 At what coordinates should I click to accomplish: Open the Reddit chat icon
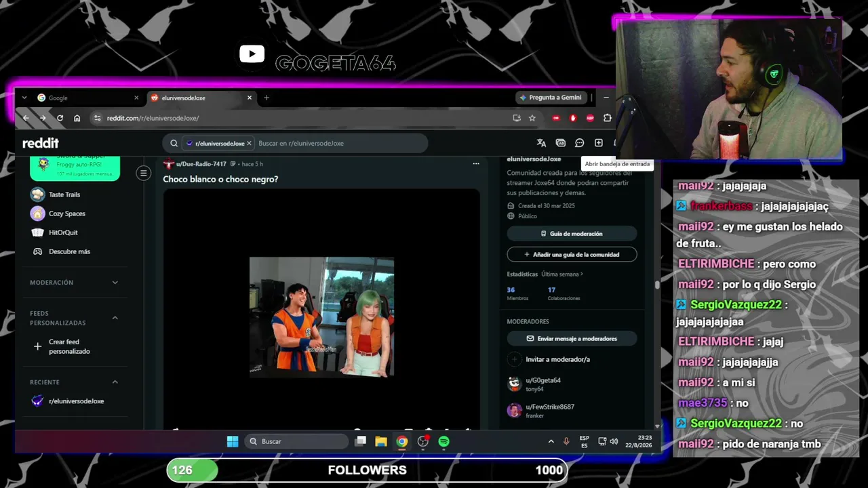(x=580, y=143)
